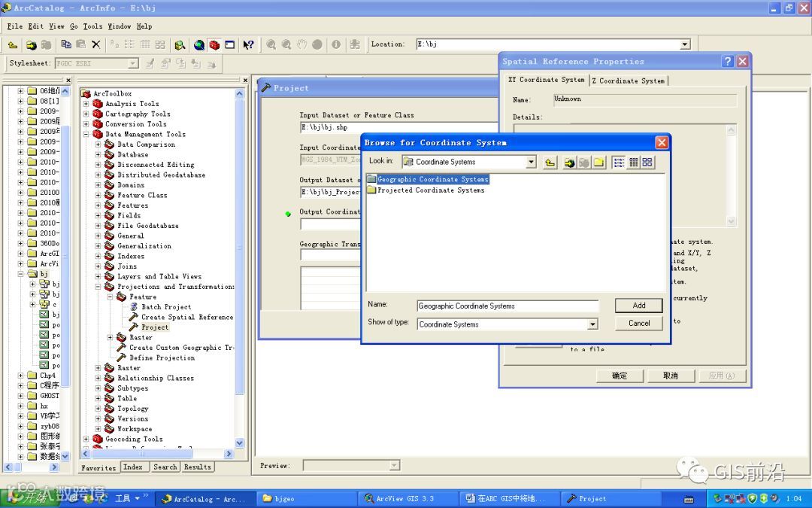Switch to Details view in Browse dialog
Viewport: 812px width, 508px height.
[633, 163]
